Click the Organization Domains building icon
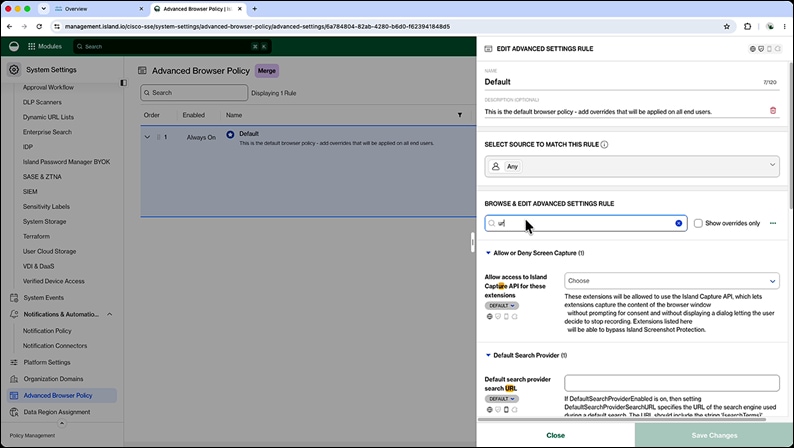This screenshot has width=794, height=448. click(14, 379)
